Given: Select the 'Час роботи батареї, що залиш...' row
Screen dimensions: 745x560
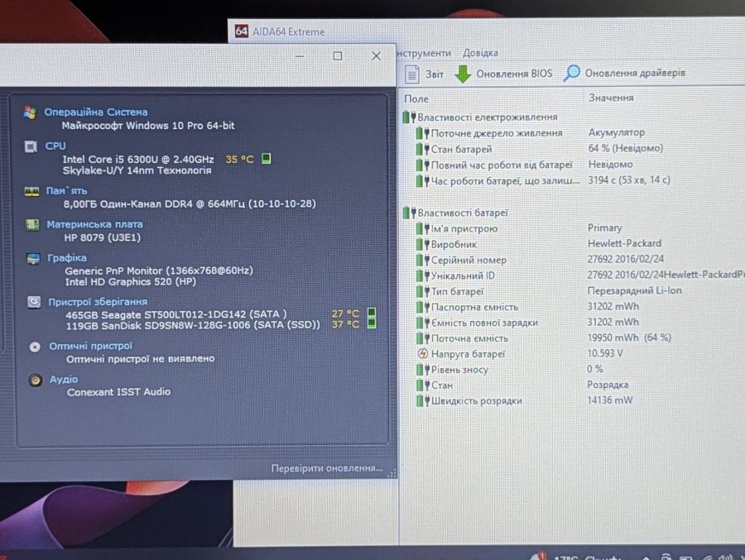Looking at the screenshot, I should [574, 180].
